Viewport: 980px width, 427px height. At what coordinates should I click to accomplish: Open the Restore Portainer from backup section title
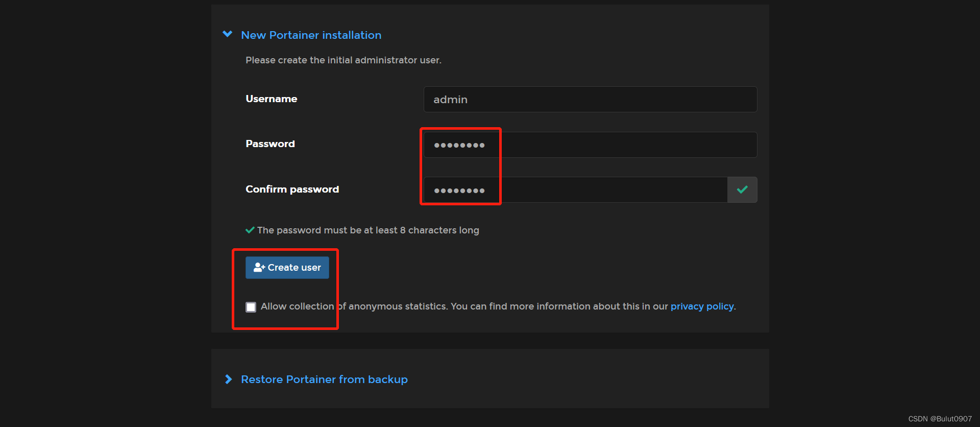coord(324,379)
